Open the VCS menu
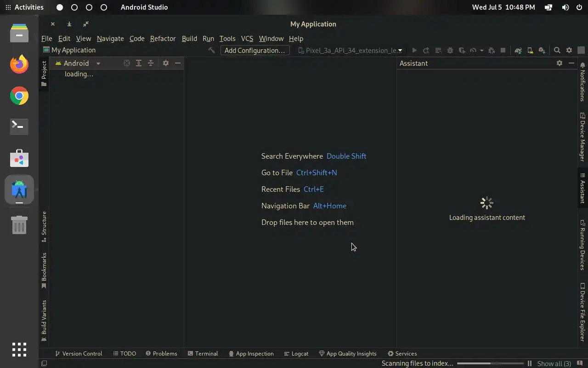 click(x=247, y=38)
